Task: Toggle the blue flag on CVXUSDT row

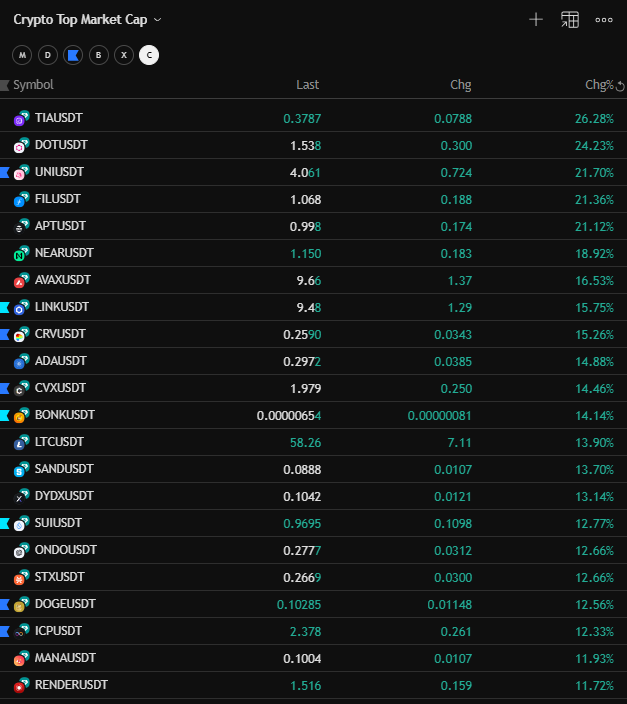Action: [4, 388]
